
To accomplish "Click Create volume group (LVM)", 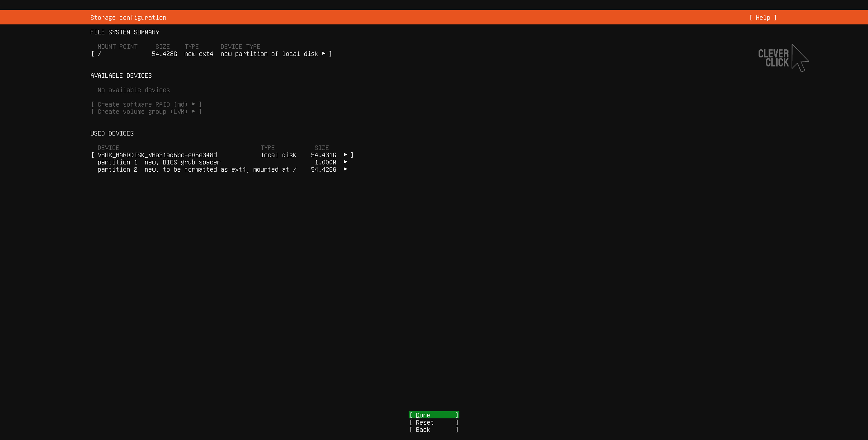I will tap(142, 112).
